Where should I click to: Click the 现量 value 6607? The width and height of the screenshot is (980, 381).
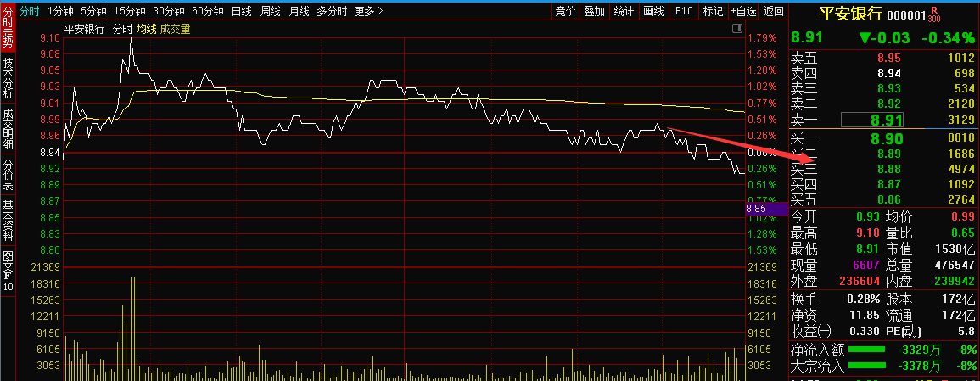point(867,266)
